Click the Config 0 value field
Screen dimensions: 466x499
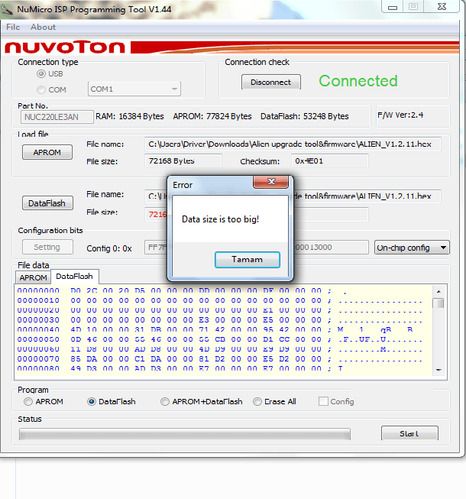(x=156, y=247)
